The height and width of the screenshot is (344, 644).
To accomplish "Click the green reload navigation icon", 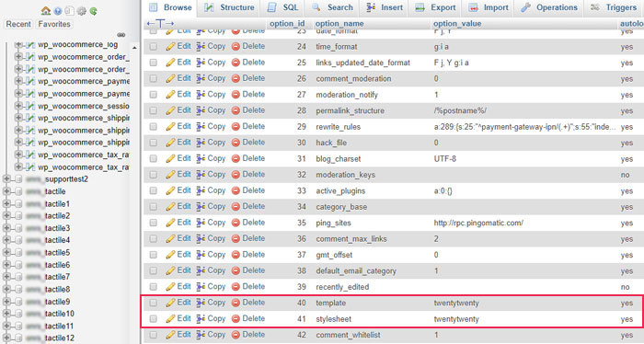I will click(x=94, y=11).
